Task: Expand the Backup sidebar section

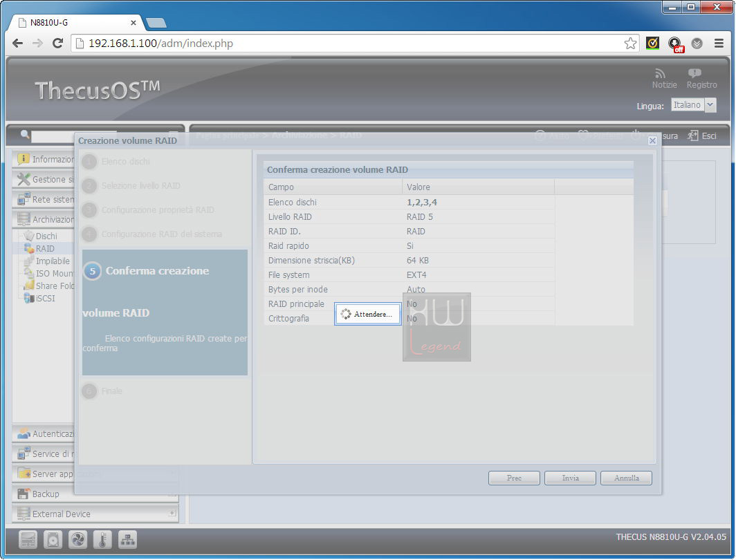Action: [x=95, y=494]
